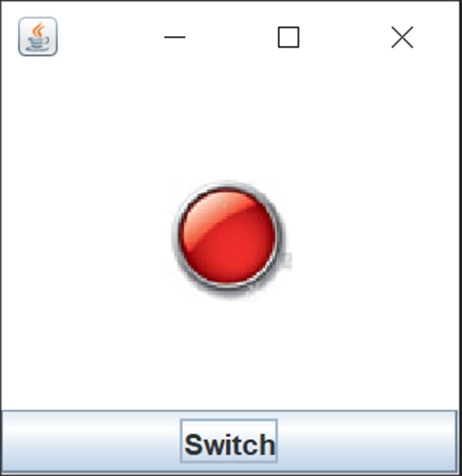462x476 pixels.
Task: Click the Java coffee cup window icon
Action: [x=38, y=36]
